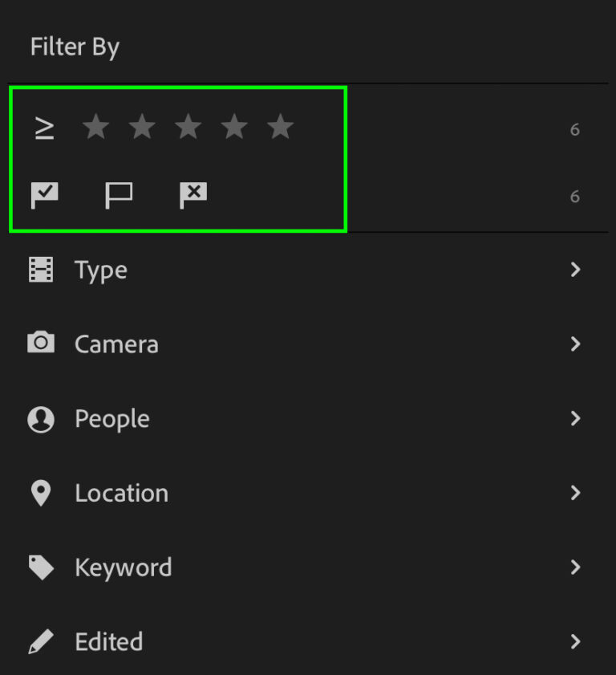Open the Location filter chevron
The image size is (616, 675).
(x=575, y=493)
